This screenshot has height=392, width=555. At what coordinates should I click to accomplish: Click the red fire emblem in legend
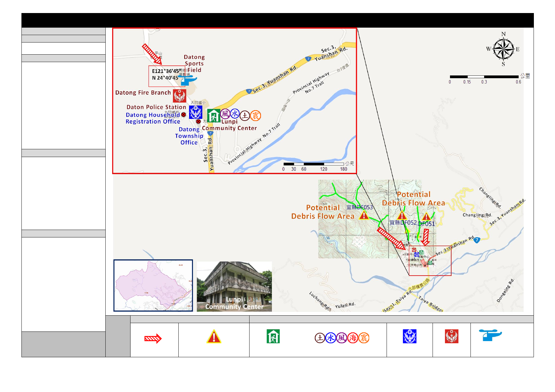452,336
